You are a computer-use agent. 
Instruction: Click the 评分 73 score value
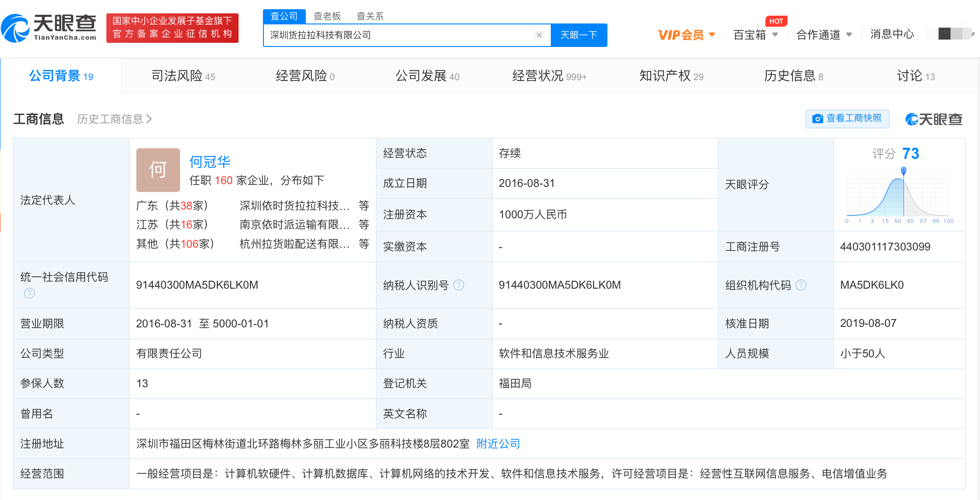(x=910, y=153)
